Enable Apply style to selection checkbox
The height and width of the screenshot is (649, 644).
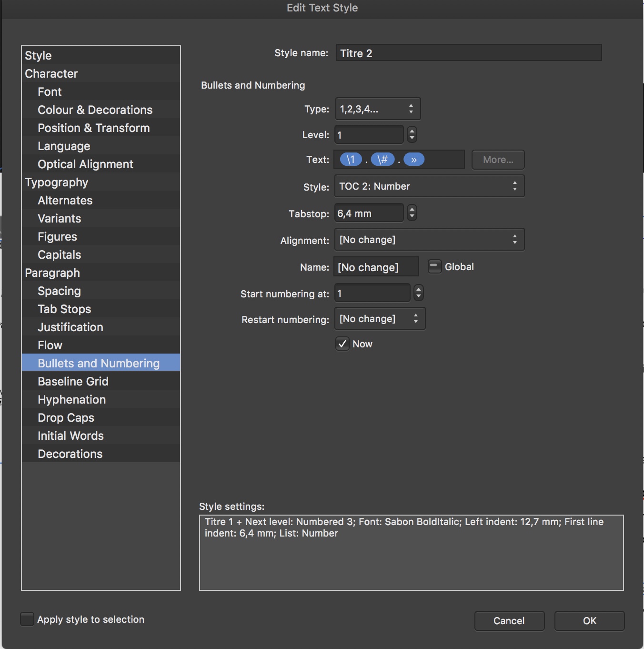27,619
